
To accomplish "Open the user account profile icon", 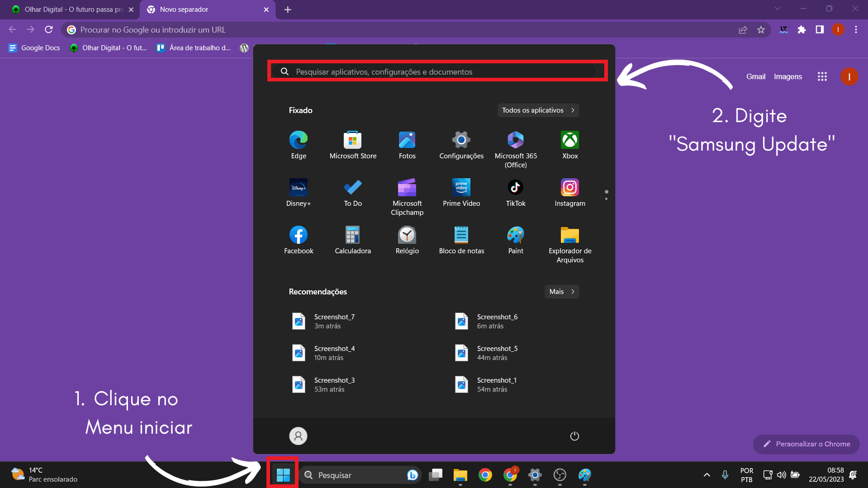I will point(298,436).
